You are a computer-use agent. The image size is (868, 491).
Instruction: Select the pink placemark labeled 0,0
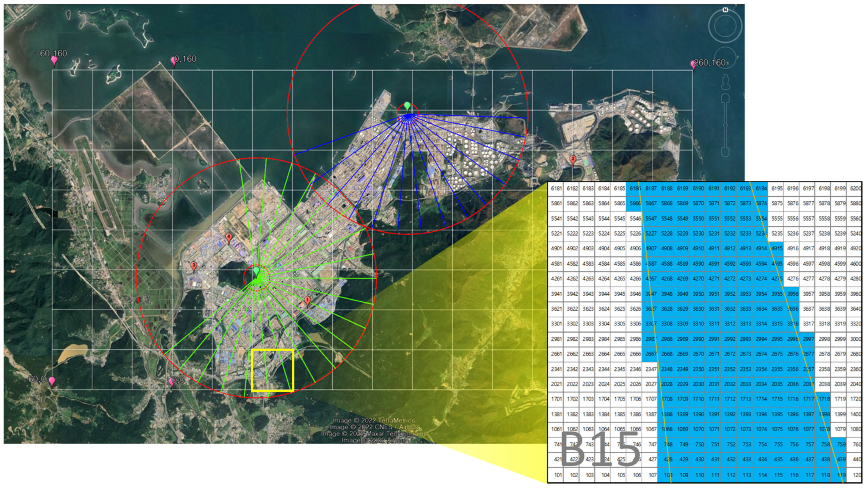click(x=171, y=382)
